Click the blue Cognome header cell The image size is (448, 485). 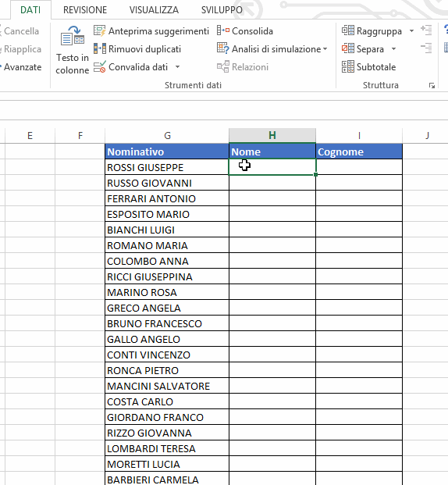tap(359, 152)
